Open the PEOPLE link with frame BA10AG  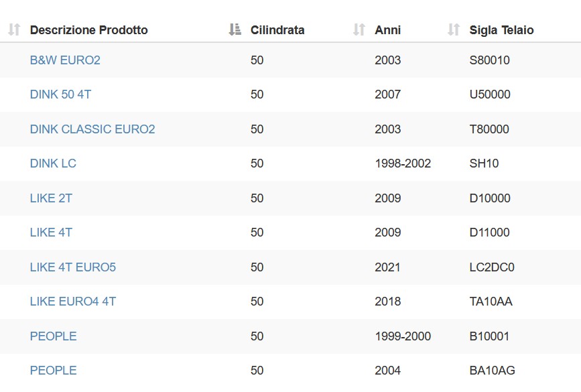point(54,370)
